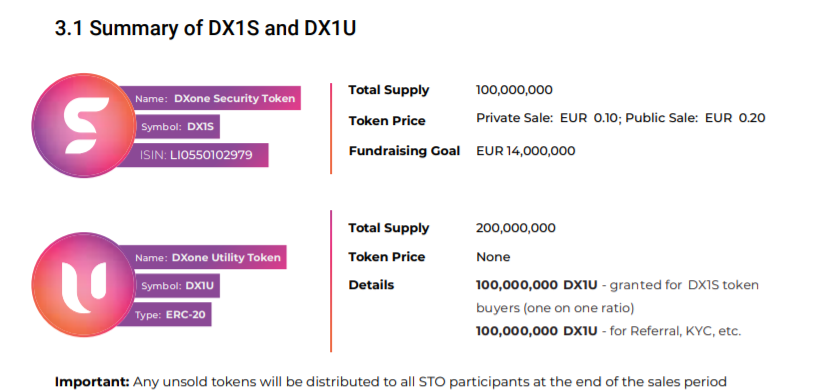This screenshot has width=824, height=390.
Task: Click the Fundraising Goal label
Action: (404, 151)
